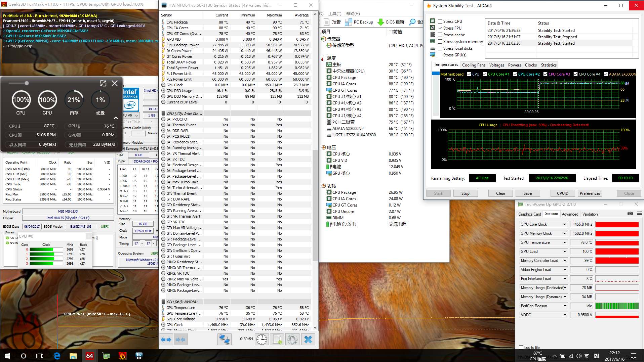644x362 pixels.
Task: Click the volume speaker tray icon
Action: coord(578,356)
